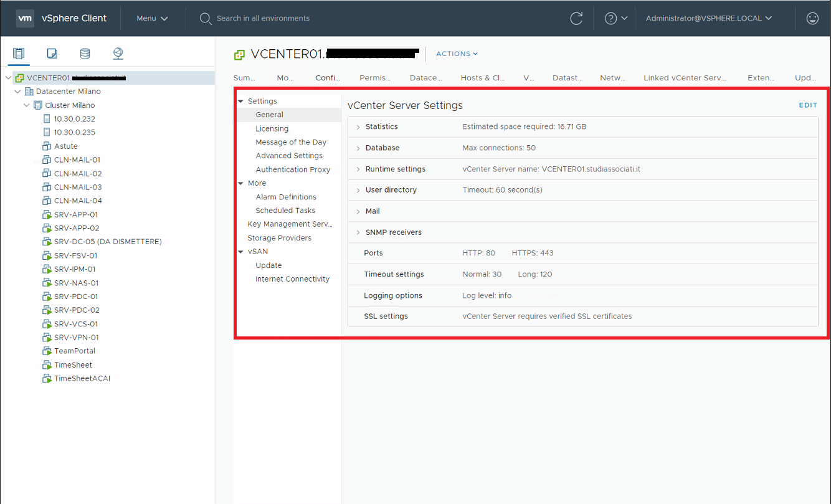This screenshot has height=504, width=831.
Task: Switch to the Monitor tab
Action: pyautogui.click(x=285, y=78)
